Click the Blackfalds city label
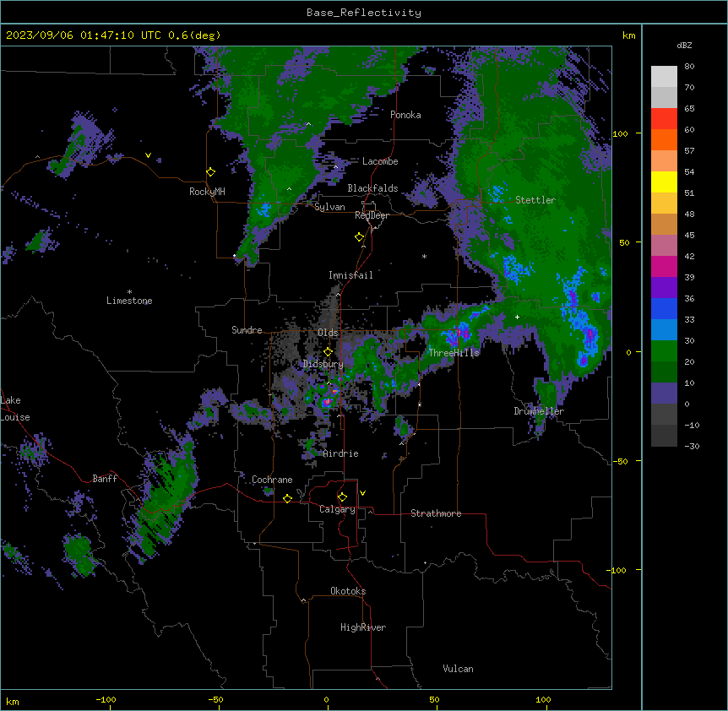 click(x=372, y=188)
